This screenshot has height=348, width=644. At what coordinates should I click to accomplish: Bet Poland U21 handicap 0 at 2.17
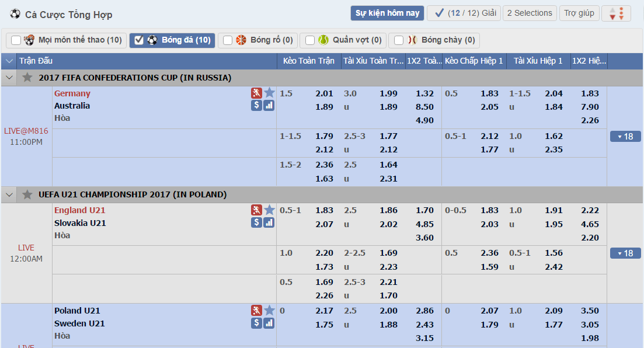pos(324,311)
